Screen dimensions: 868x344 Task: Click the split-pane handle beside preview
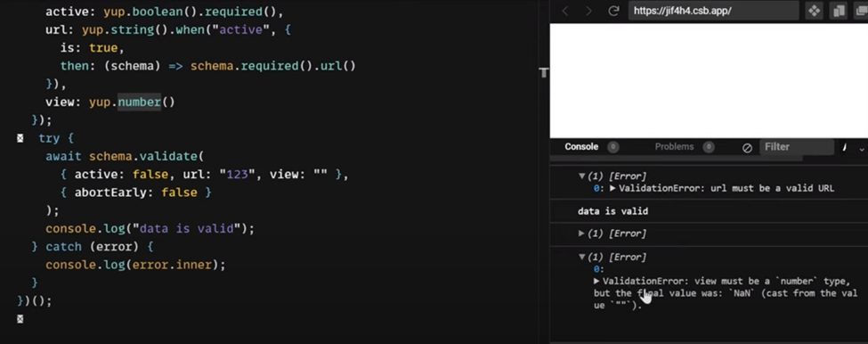coord(544,72)
